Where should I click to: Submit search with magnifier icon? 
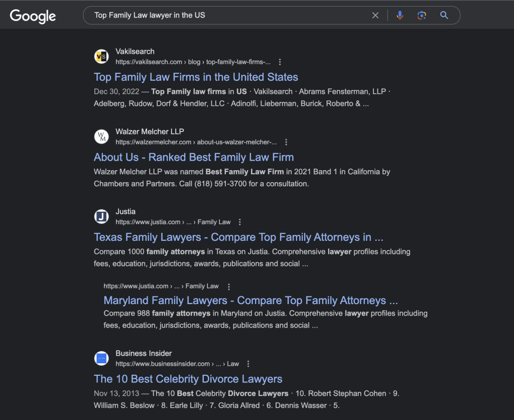click(x=444, y=15)
